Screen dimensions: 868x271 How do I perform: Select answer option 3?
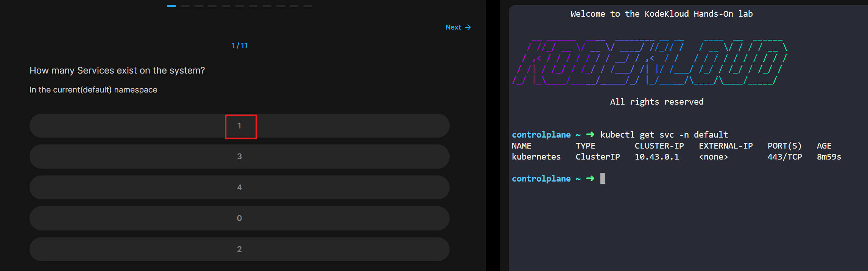click(x=240, y=157)
